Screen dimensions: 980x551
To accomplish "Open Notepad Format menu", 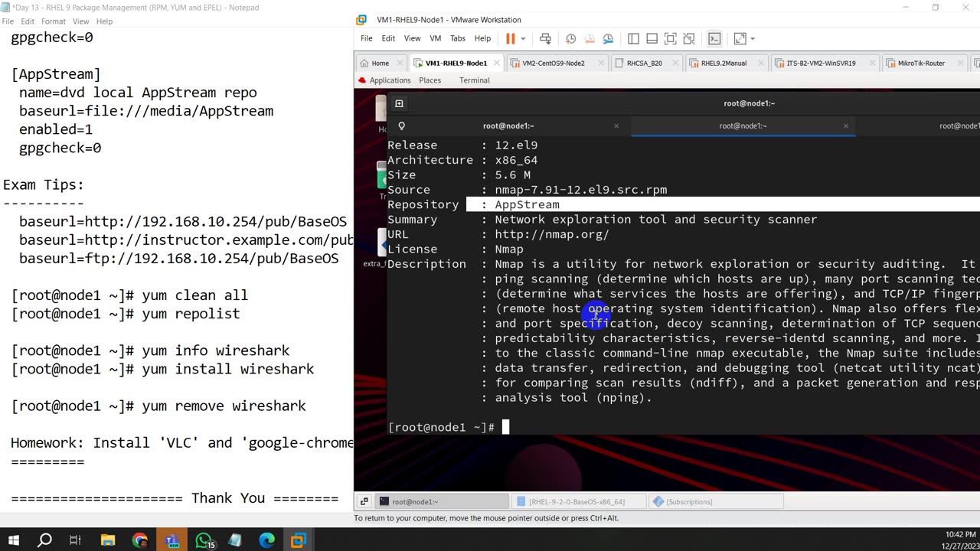I will pyautogui.click(x=54, y=21).
